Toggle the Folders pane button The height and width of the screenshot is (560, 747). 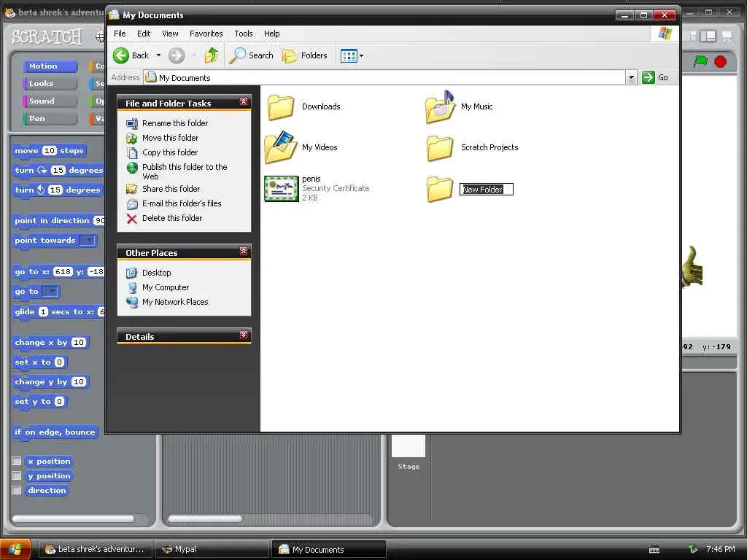pos(305,55)
